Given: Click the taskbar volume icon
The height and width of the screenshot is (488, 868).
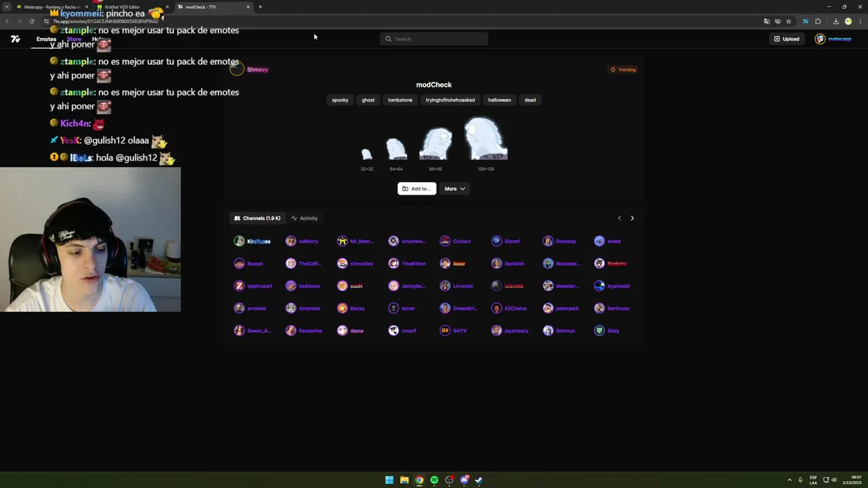Looking at the screenshot, I should point(833,480).
